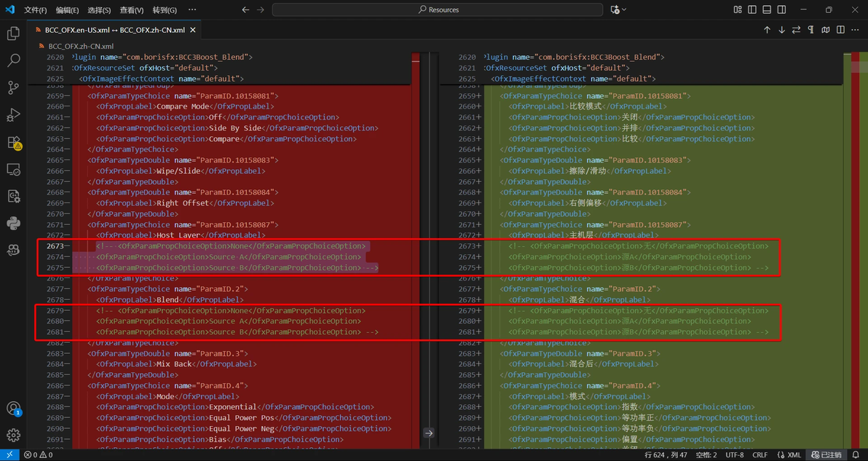Open the Extensions view

click(13, 142)
